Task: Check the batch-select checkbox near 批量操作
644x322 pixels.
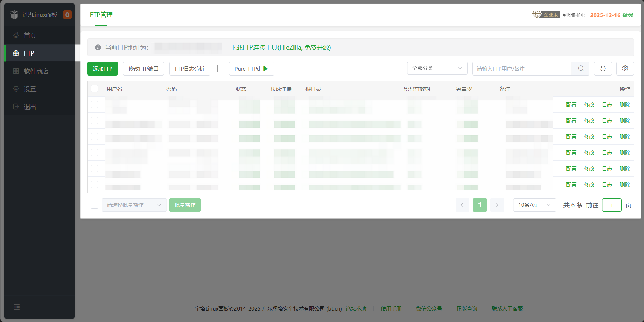Action: (x=94, y=205)
